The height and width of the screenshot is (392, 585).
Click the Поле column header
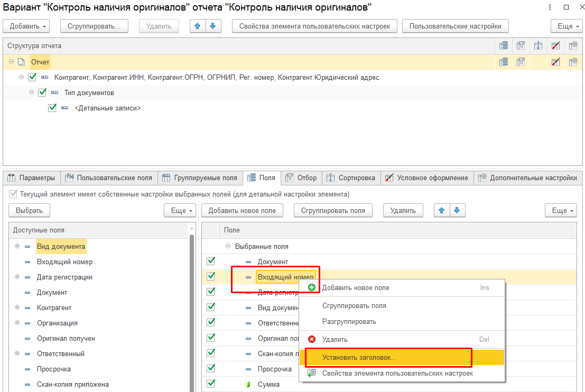pos(398,230)
